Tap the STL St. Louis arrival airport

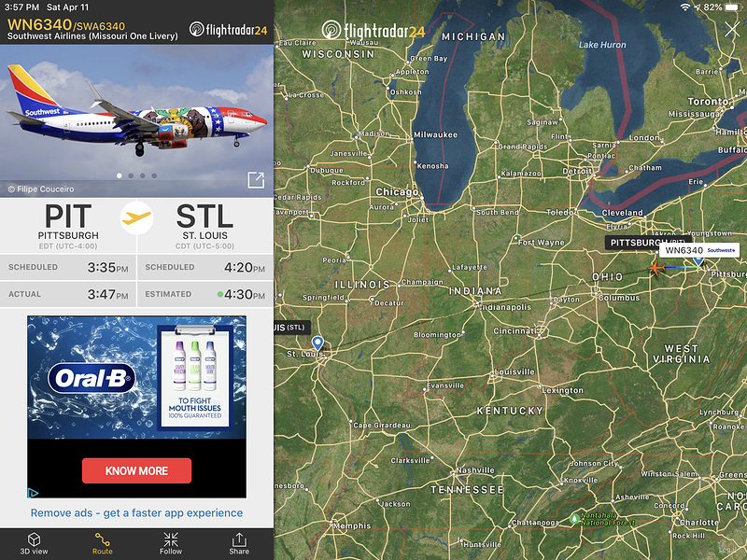(x=204, y=226)
